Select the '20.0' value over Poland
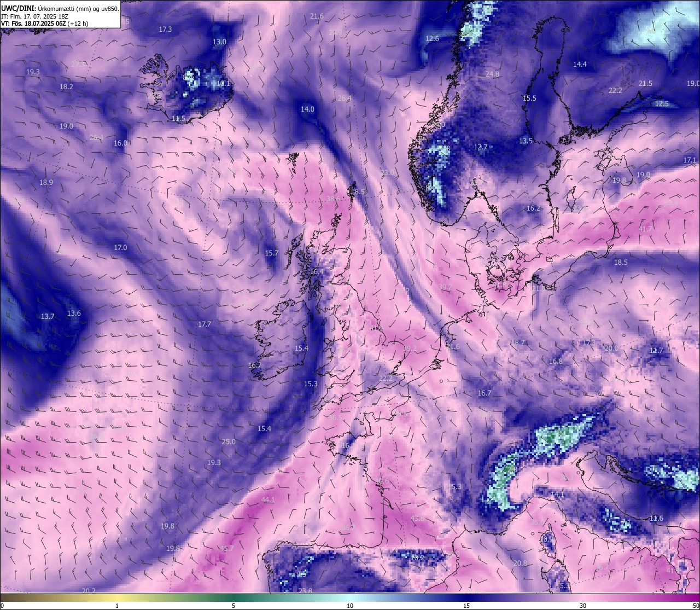Viewport: 700px width, 610px height. [x=611, y=348]
